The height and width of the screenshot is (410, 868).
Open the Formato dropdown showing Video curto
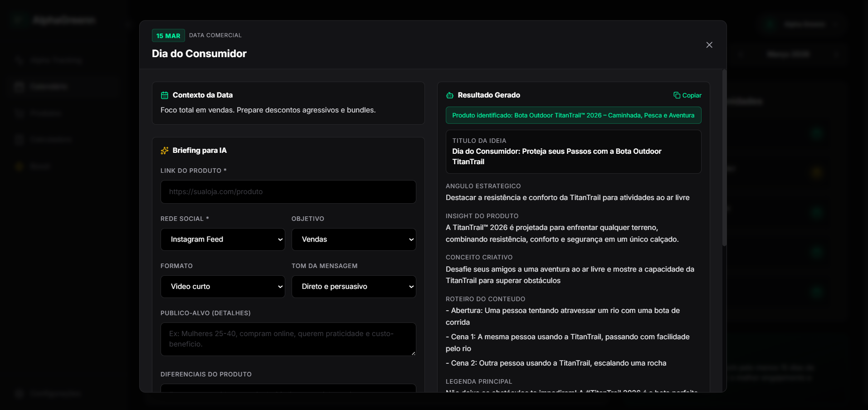(223, 287)
